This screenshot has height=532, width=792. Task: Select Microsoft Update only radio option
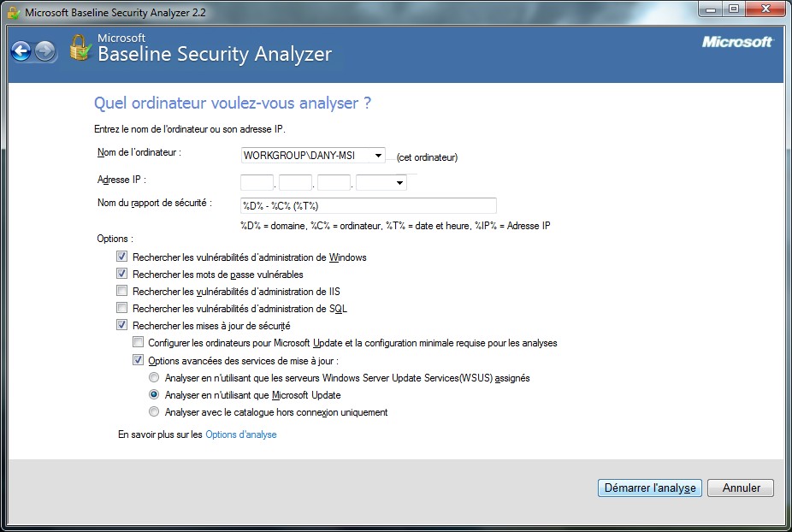point(154,394)
